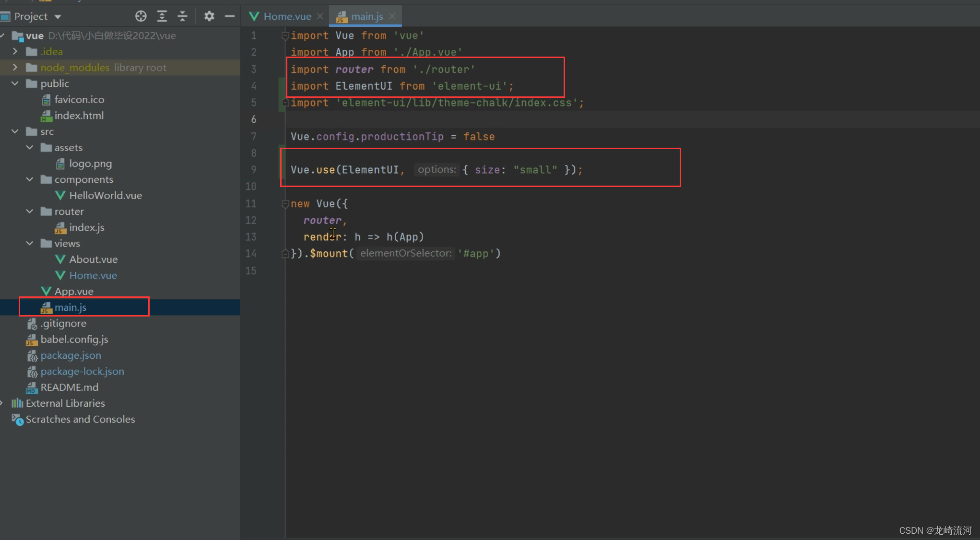Click the HTML icon beside index.html

[47, 116]
